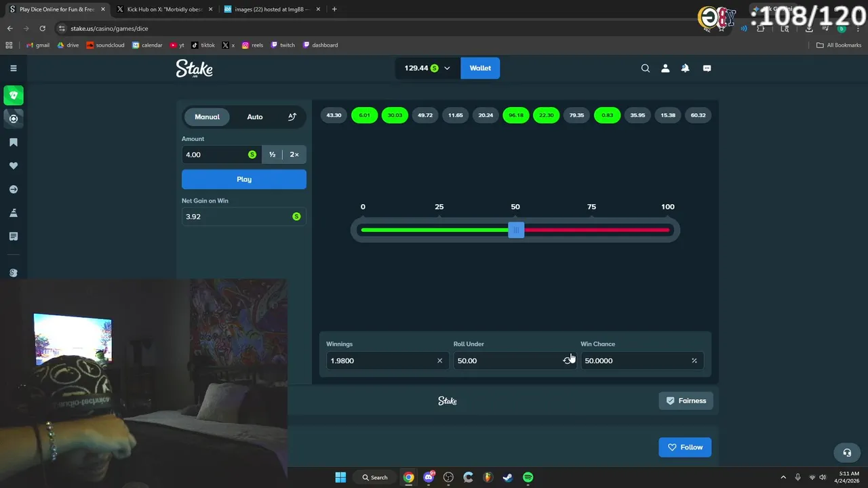Open new browser tab
The height and width of the screenshot is (488, 868).
coord(334,9)
